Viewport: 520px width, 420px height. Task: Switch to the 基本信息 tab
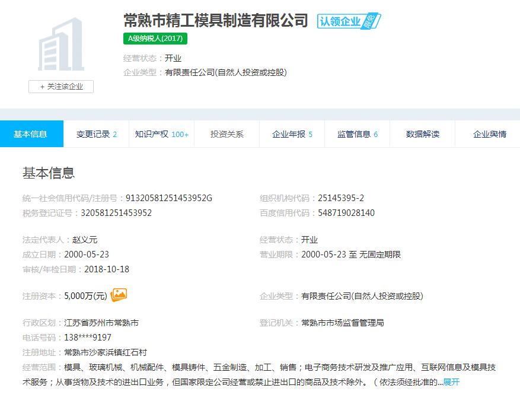point(31,134)
